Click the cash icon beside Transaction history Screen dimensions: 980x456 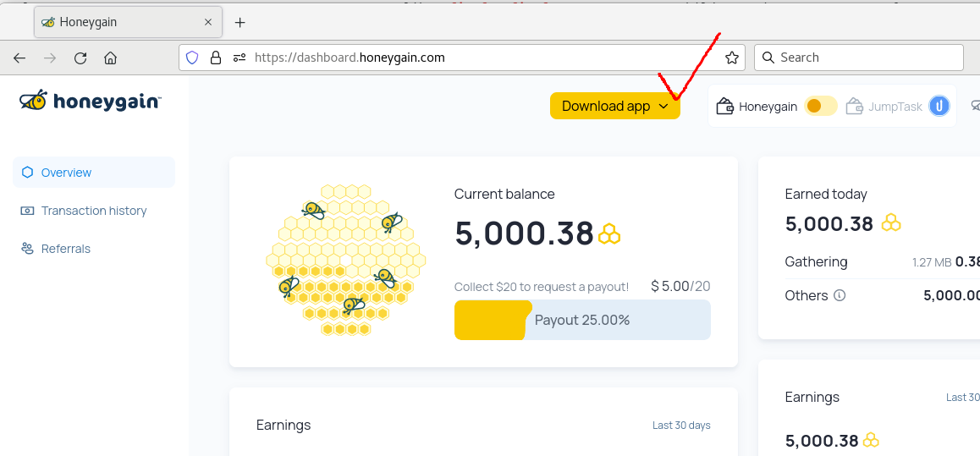click(27, 211)
